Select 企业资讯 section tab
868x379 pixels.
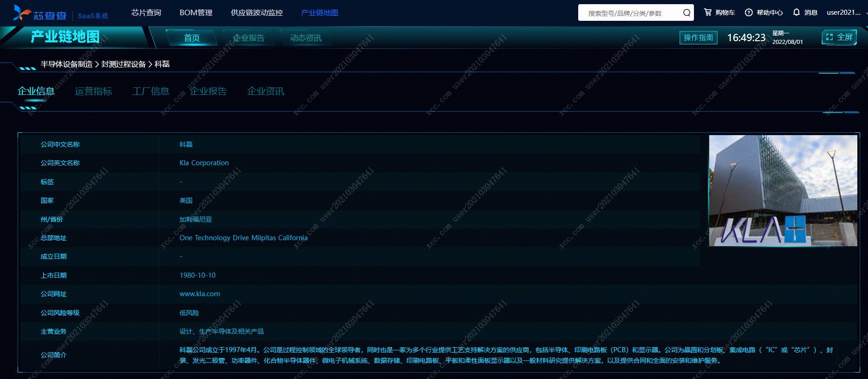tap(266, 91)
